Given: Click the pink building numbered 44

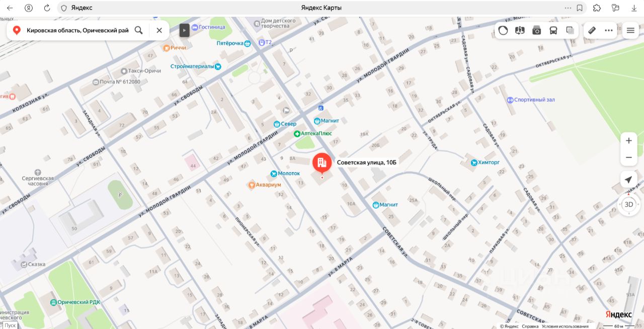Looking at the screenshot, I should (192, 163).
